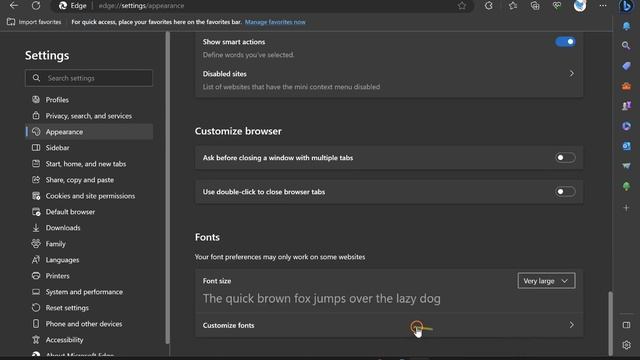Screen dimensions: 640x360
Task: Click the sidebar plus customize icon
Action: coord(626,208)
